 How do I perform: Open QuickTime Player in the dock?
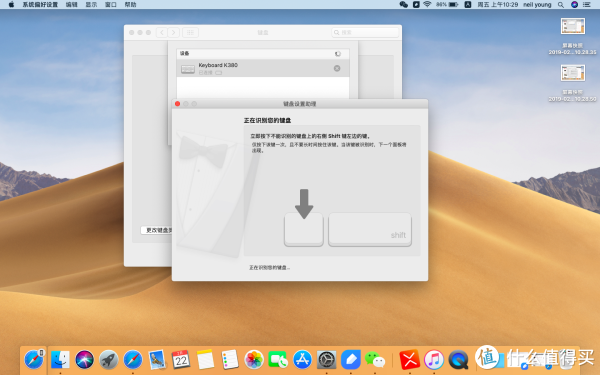[x=458, y=360]
